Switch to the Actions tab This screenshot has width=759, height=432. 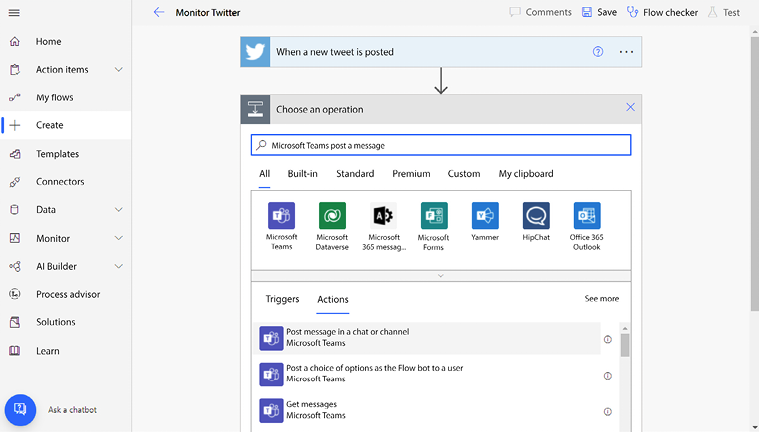(333, 300)
